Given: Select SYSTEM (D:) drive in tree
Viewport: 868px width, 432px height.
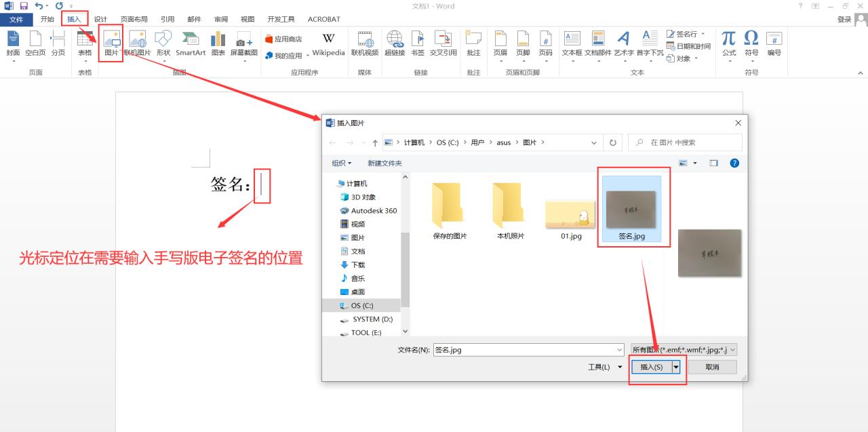Looking at the screenshot, I should click(x=372, y=319).
